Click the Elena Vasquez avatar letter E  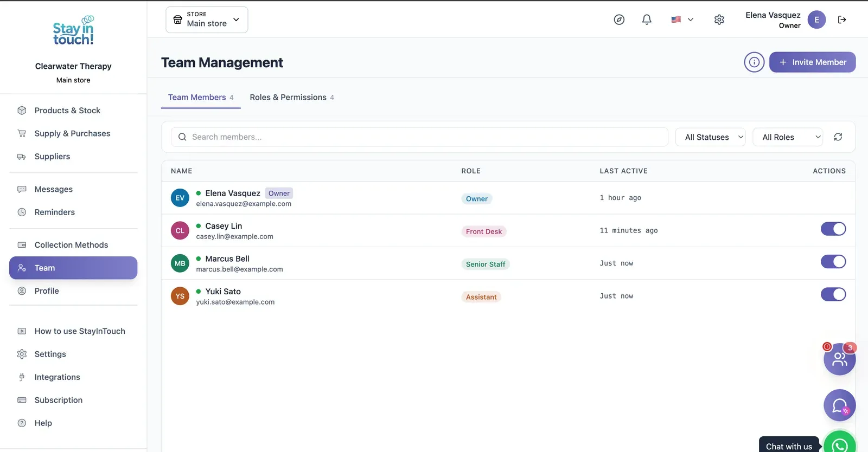click(x=816, y=20)
